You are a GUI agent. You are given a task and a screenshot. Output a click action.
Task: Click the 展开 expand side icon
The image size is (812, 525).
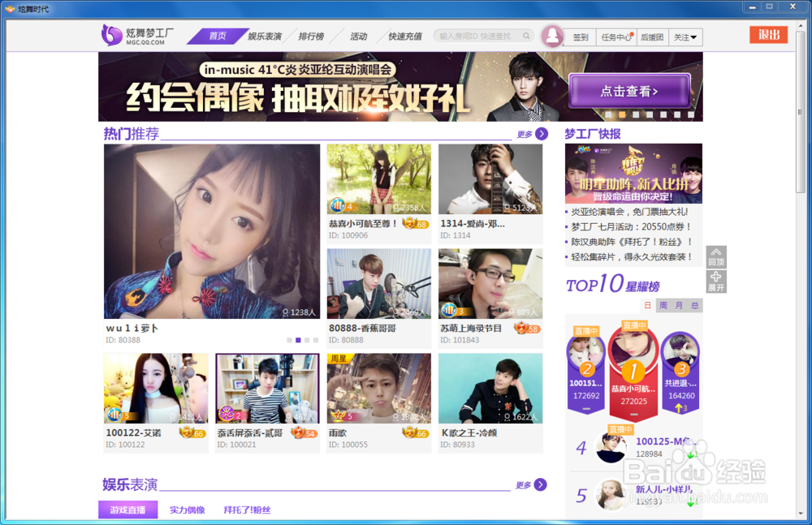pos(716,282)
